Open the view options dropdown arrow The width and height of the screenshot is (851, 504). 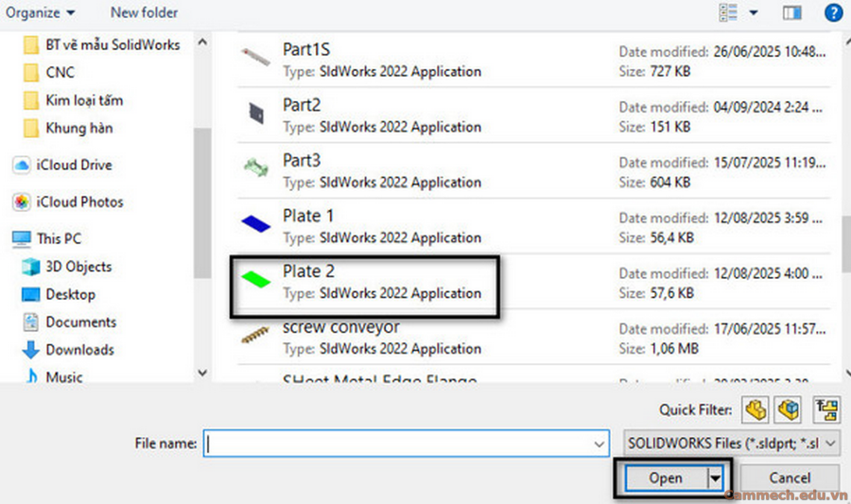(x=754, y=12)
